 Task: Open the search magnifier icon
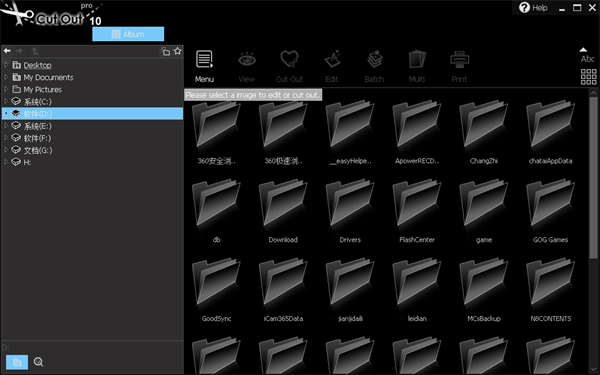point(38,362)
